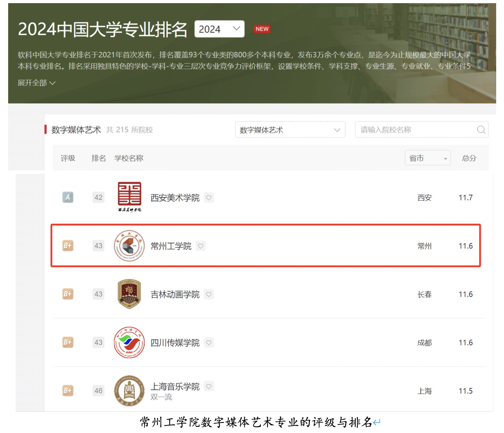
Task: Click the 常州工学院 school emblem
Action: [x=129, y=246]
